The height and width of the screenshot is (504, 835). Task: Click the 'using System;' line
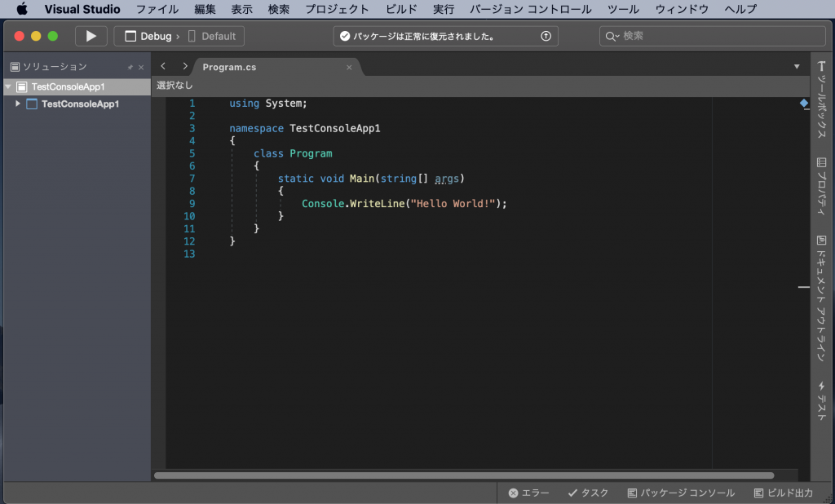[267, 104]
